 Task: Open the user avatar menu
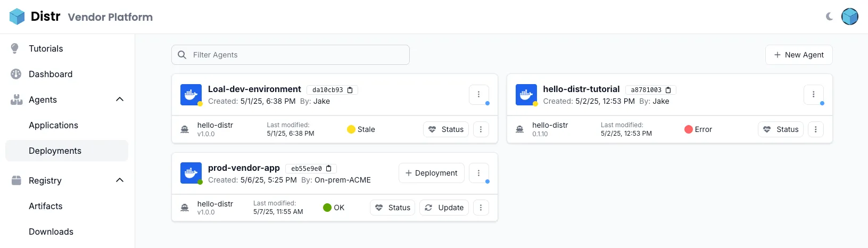coord(850,16)
